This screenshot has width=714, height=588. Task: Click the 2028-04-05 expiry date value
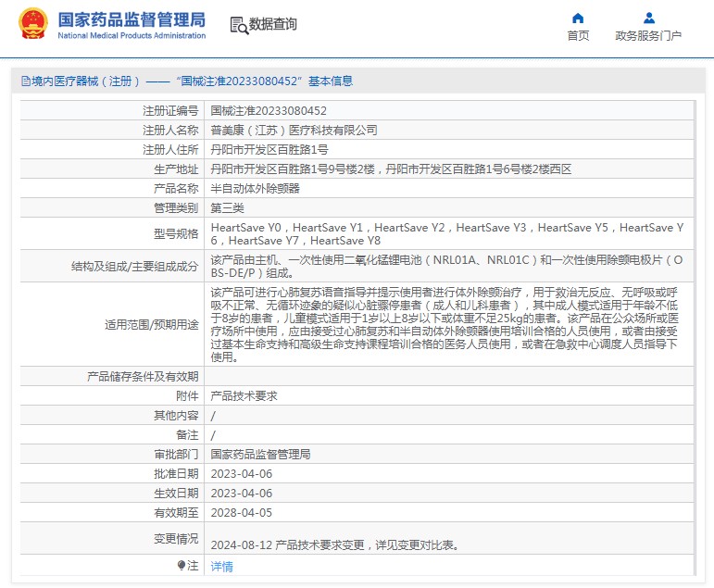[241, 512]
